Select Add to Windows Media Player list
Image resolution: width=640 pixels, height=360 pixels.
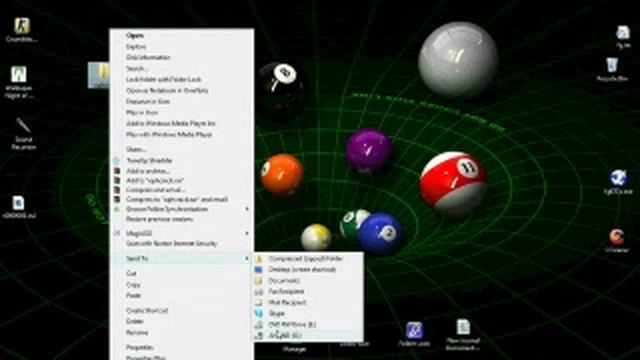pyautogui.click(x=171, y=123)
